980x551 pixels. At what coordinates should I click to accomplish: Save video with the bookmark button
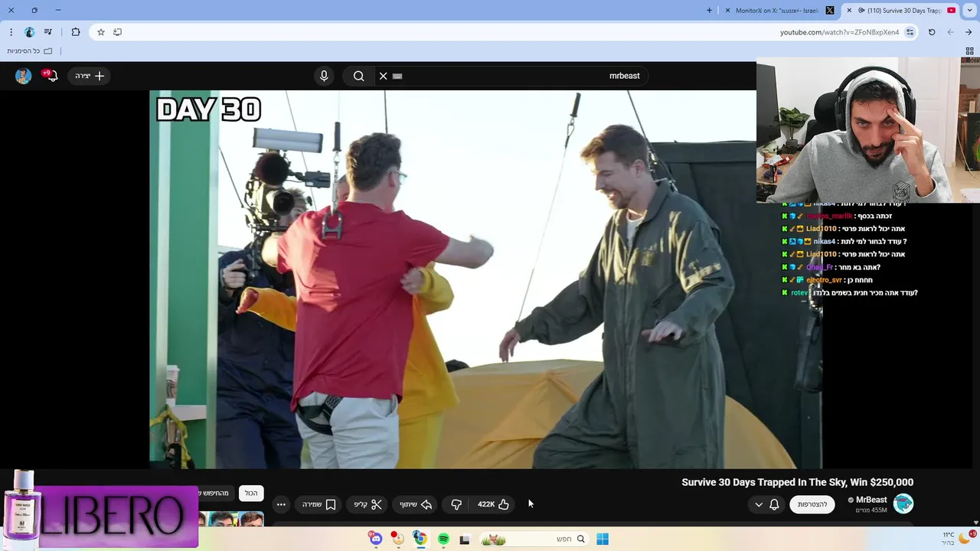point(319,504)
